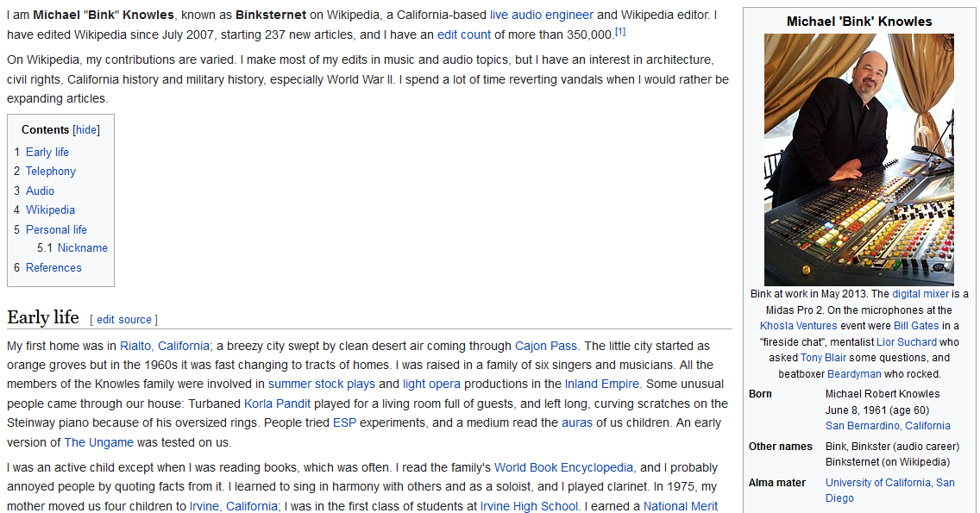Viewport: 980px width, 513px height.
Task: Open the light opera link
Action: coord(432,385)
